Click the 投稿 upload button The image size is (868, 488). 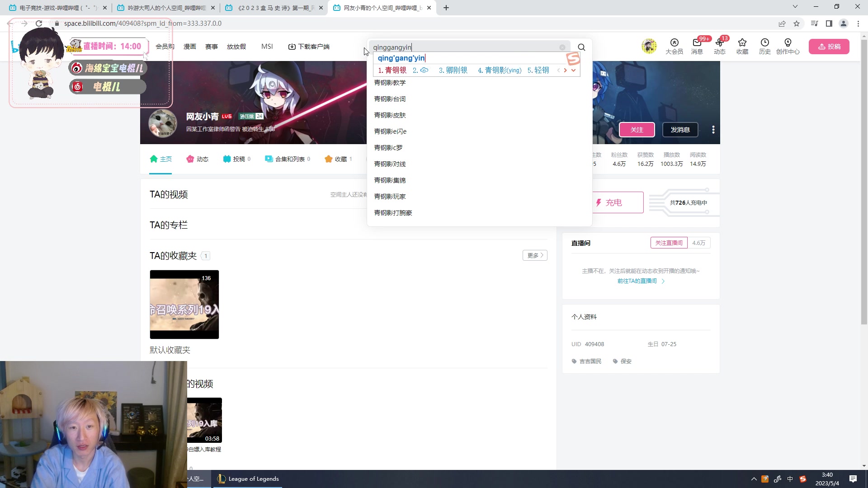coord(829,47)
